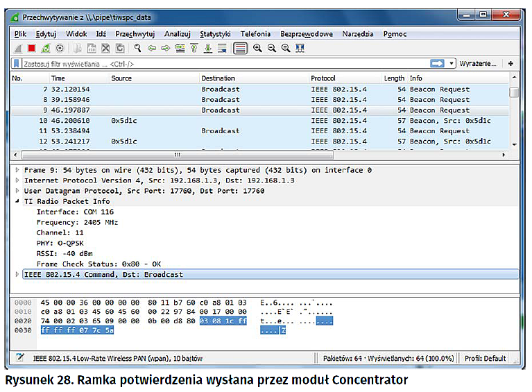The image size is (532, 392).
Task: Zoom in on packet text
Action: pos(257,48)
